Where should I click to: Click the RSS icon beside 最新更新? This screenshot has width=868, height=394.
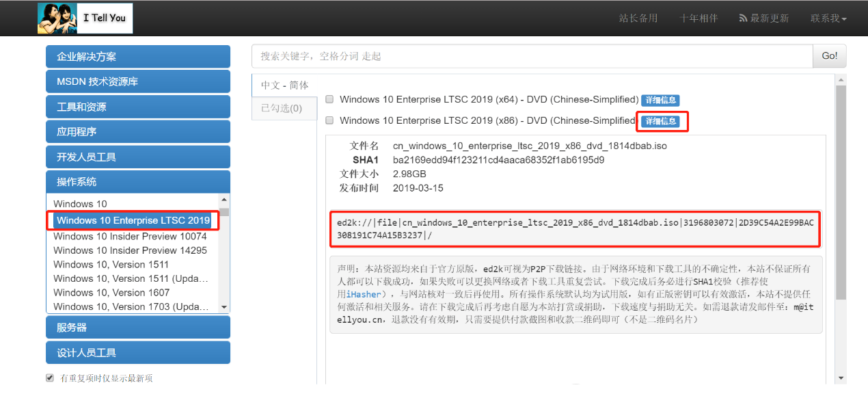point(743,18)
